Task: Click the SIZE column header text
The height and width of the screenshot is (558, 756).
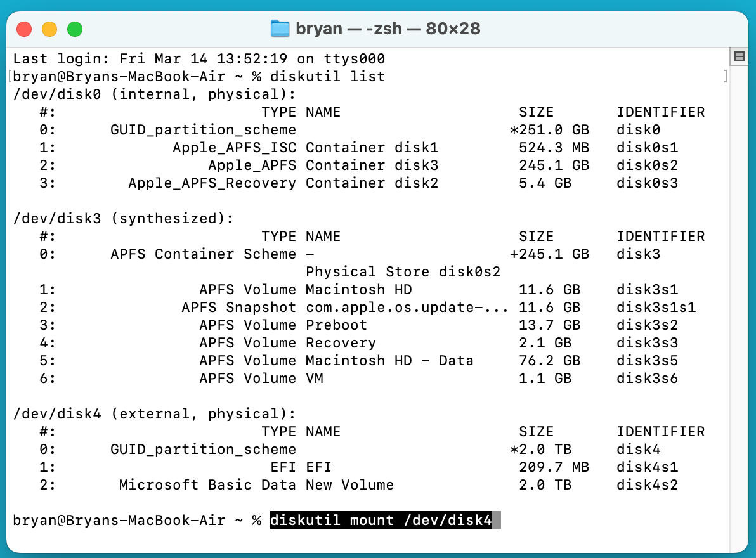Action: tap(537, 112)
